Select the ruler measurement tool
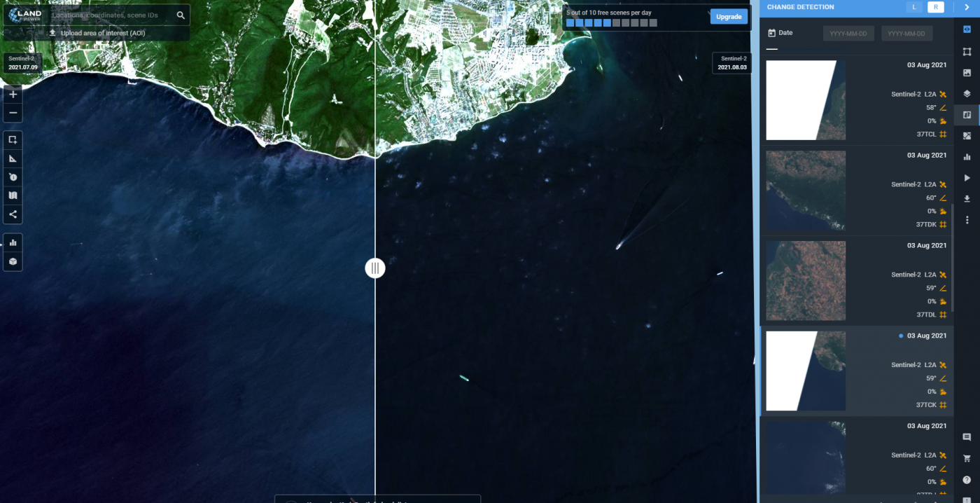This screenshot has height=503, width=980. (13, 158)
